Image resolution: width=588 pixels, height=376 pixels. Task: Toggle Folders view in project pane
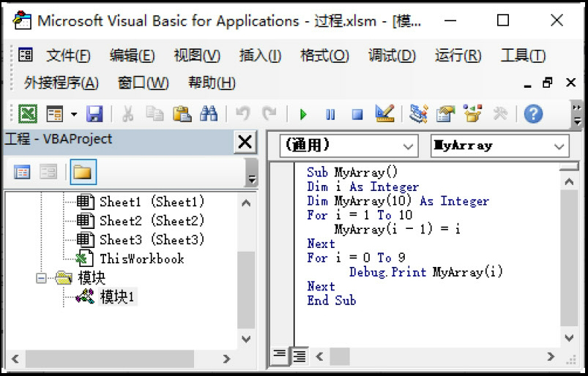coord(83,172)
